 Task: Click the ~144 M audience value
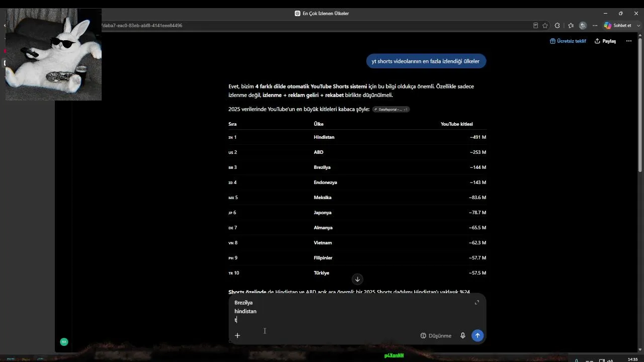(x=478, y=167)
